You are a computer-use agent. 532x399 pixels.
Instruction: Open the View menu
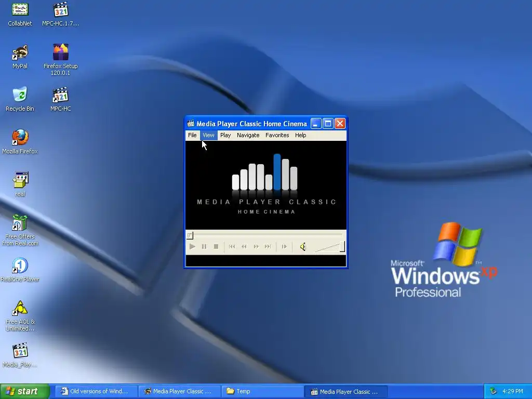pos(208,135)
